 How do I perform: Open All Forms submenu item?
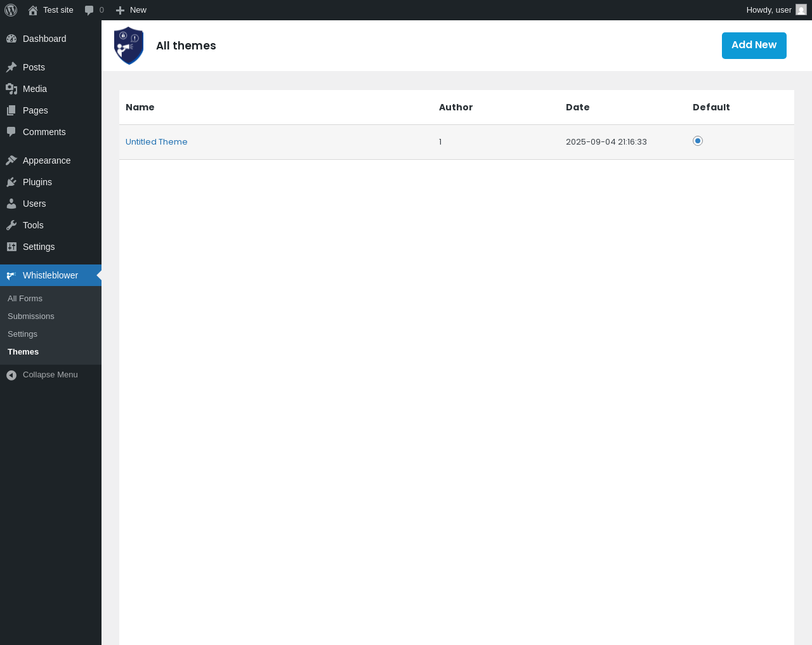[x=25, y=298]
